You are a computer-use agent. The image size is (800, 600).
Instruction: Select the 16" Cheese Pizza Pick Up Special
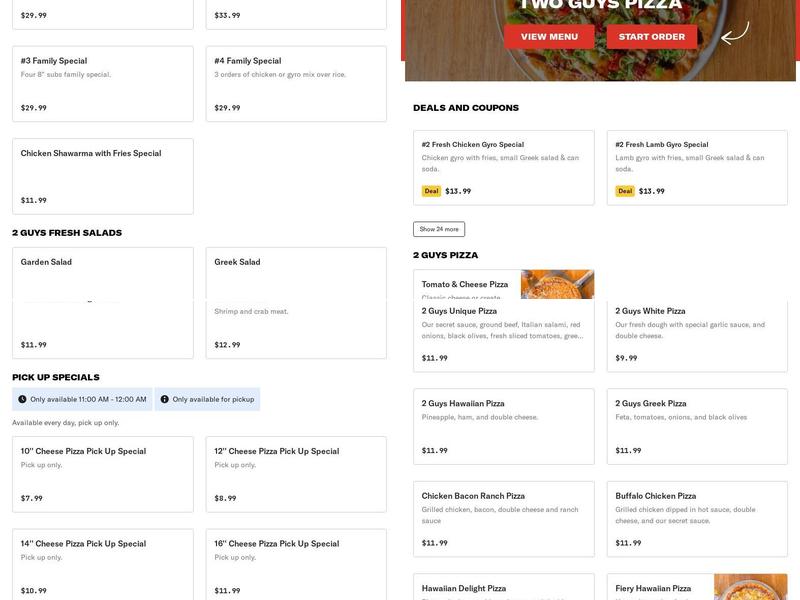pyautogui.click(x=295, y=565)
